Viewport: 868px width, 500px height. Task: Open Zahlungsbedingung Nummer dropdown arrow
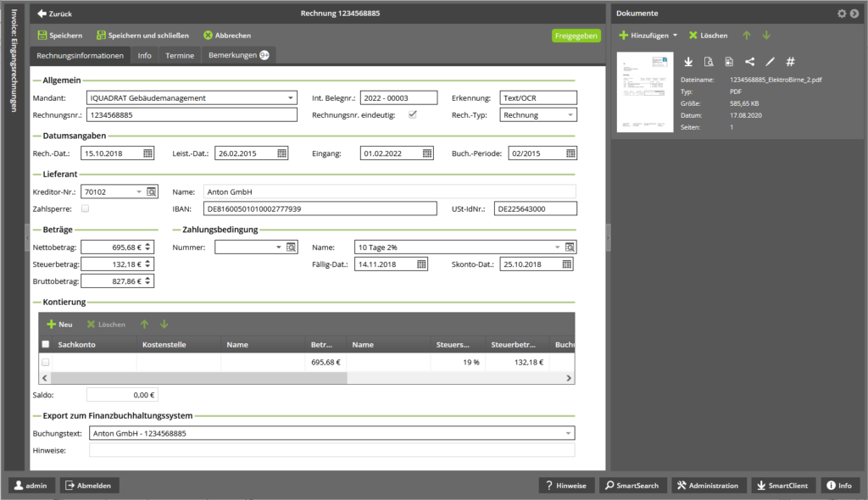coord(278,247)
